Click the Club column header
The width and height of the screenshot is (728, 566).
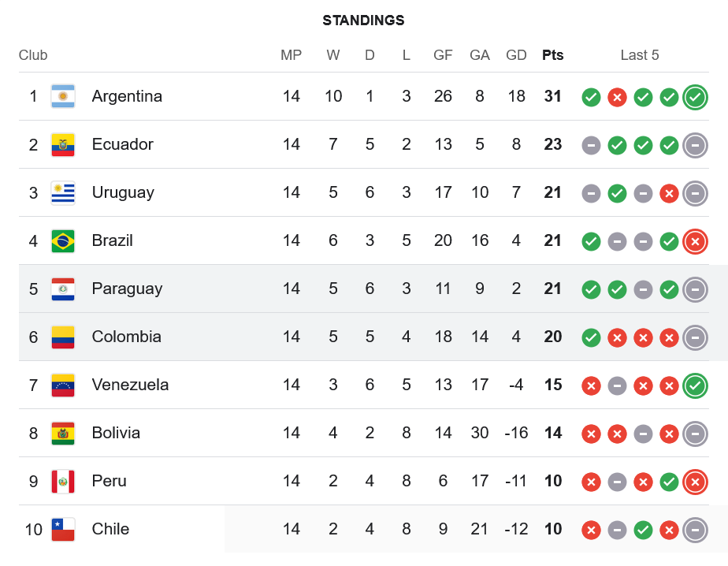(x=33, y=55)
